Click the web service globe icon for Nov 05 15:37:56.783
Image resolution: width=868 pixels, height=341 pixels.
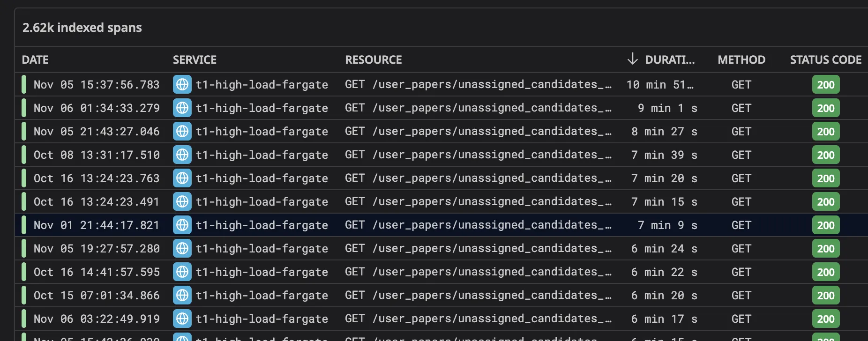tap(182, 85)
